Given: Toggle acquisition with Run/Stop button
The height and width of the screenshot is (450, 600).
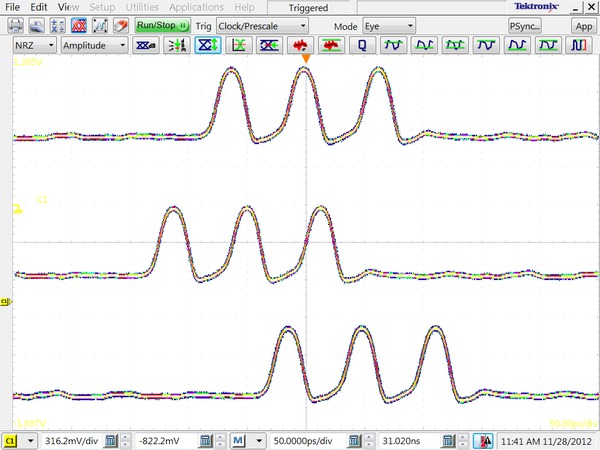Looking at the screenshot, I should click(x=163, y=25).
